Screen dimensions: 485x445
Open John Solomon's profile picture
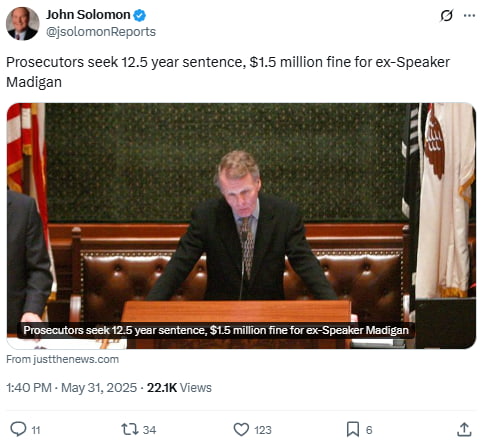click(23, 24)
